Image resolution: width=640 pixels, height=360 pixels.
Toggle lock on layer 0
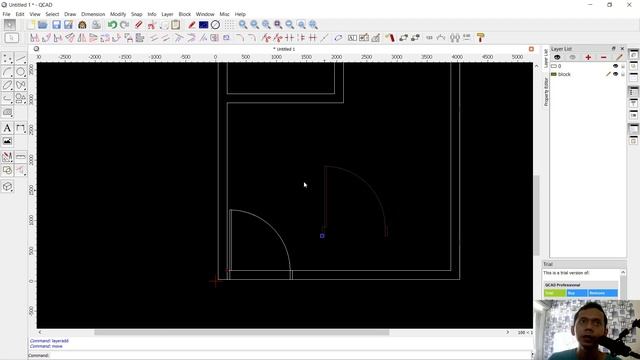pyautogui.click(x=623, y=66)
